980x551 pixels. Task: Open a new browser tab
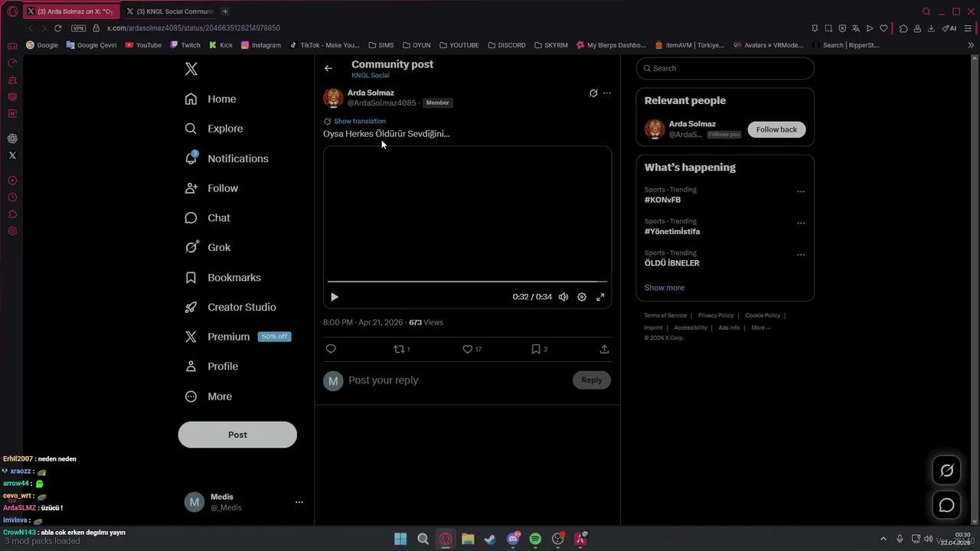[x=225, y=11]
